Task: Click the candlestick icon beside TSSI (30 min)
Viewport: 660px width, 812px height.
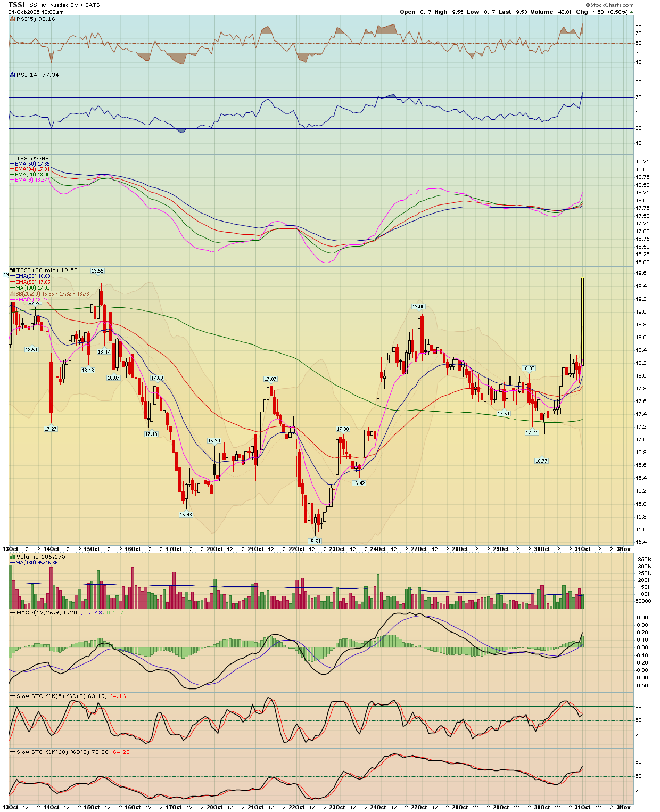Action: [13, 270]
